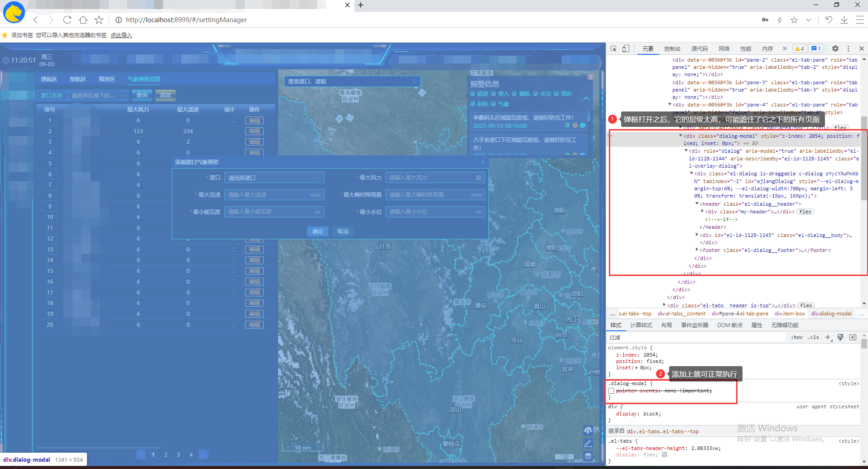Toggle device emulation toolbar icon

point(626,48)
